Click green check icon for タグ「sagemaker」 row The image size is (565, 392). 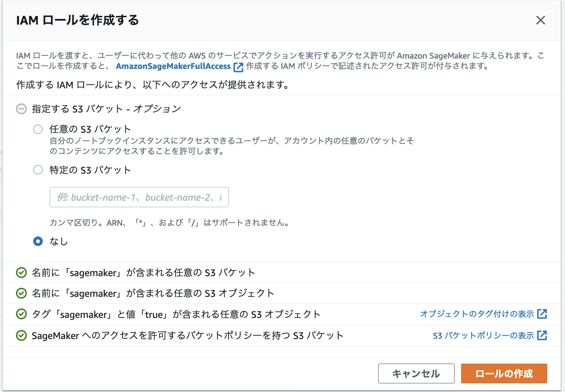[x=21, y=314]
